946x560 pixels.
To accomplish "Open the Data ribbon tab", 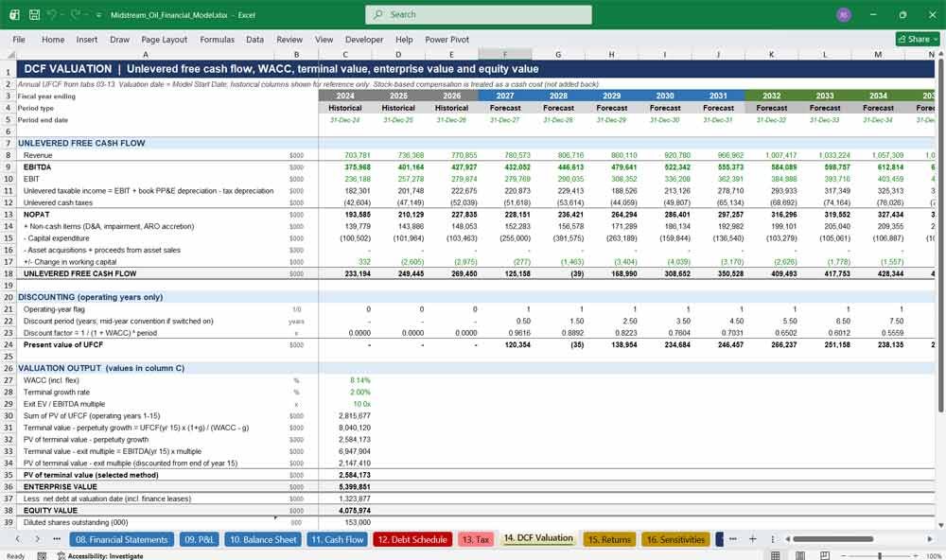I will [x=254, y=39].
